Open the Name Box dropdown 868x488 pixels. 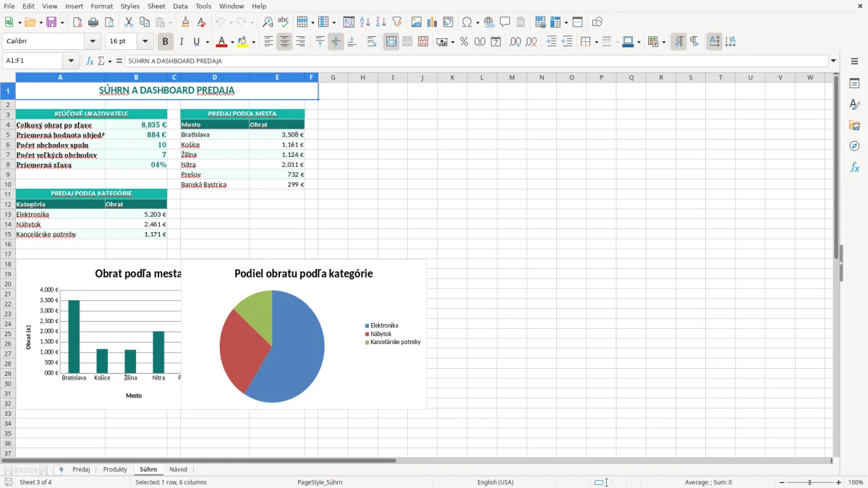point(71,61)
